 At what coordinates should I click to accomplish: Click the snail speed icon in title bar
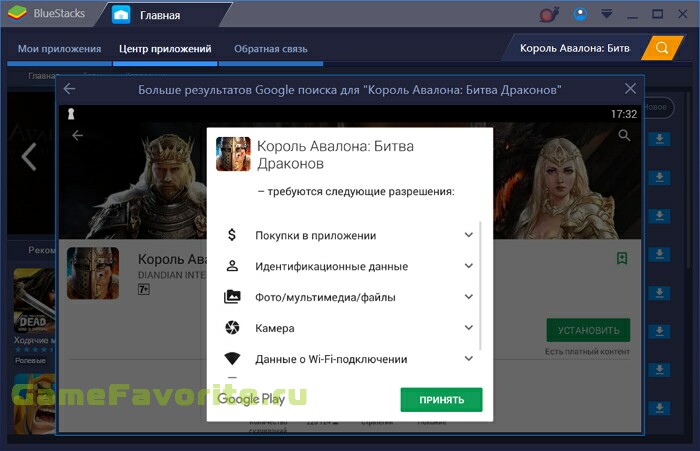coord(549,14)
